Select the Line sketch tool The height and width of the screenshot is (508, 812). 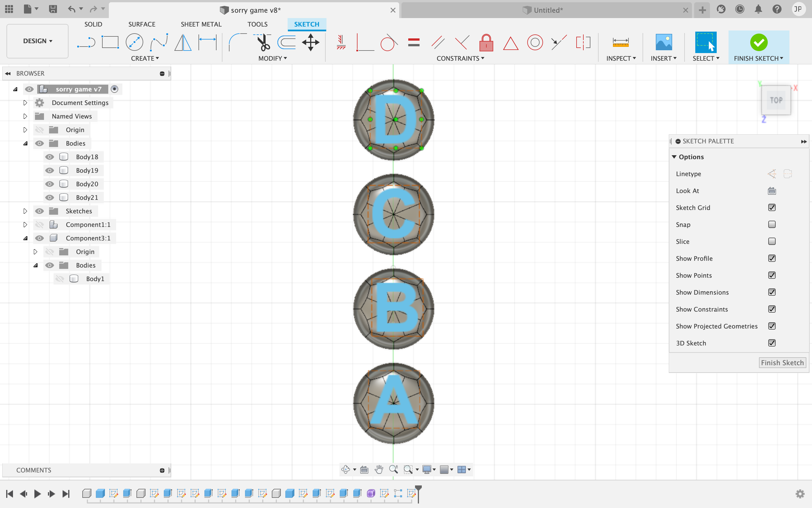(x=86, y=43)
